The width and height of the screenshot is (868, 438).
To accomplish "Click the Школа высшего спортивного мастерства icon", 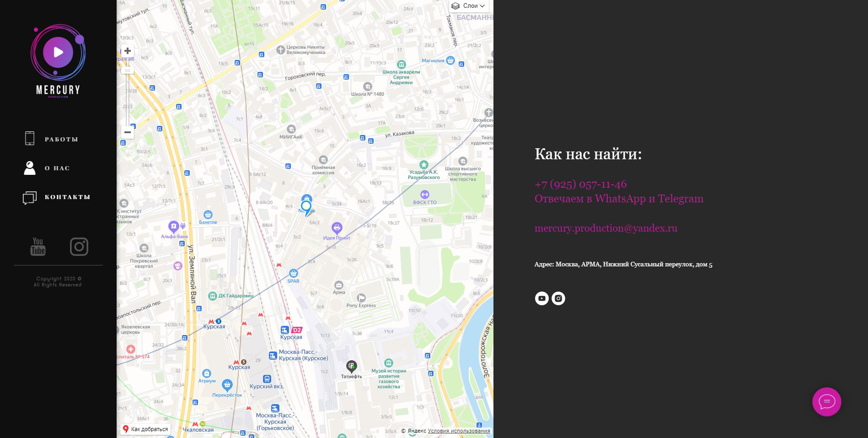I will pos(463,161).
